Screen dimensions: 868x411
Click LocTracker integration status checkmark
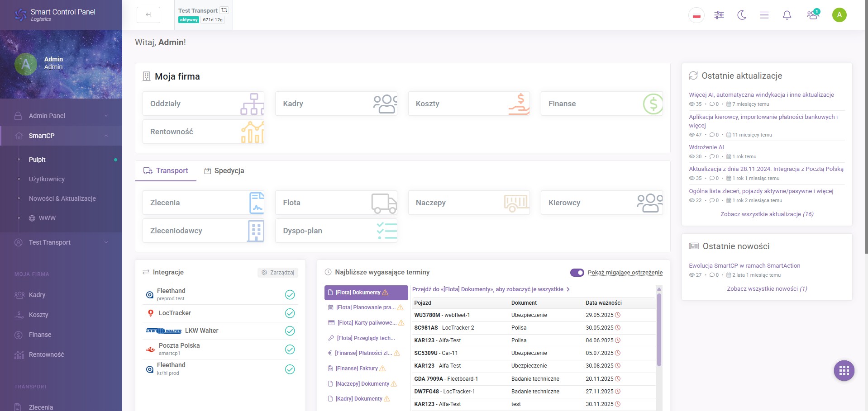(290, 313)
